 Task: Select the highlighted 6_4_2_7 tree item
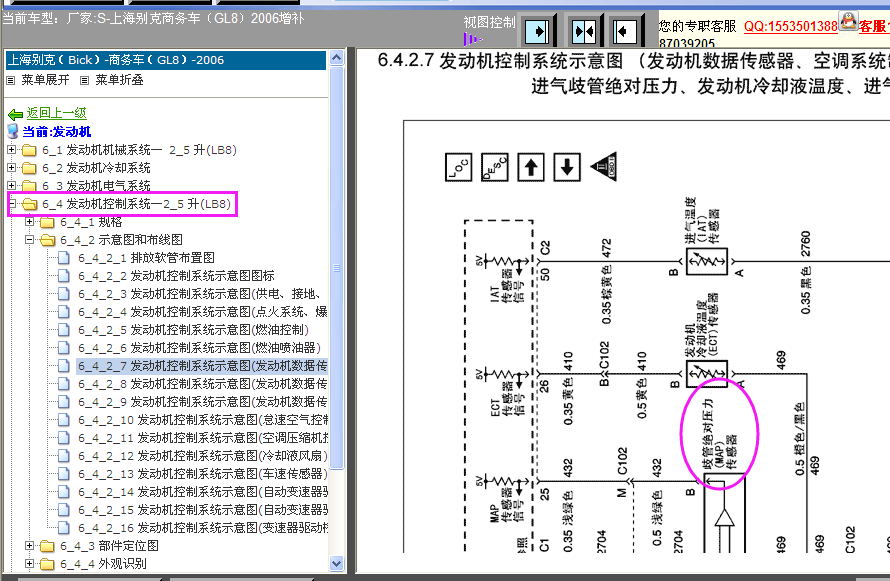point(202,366)
